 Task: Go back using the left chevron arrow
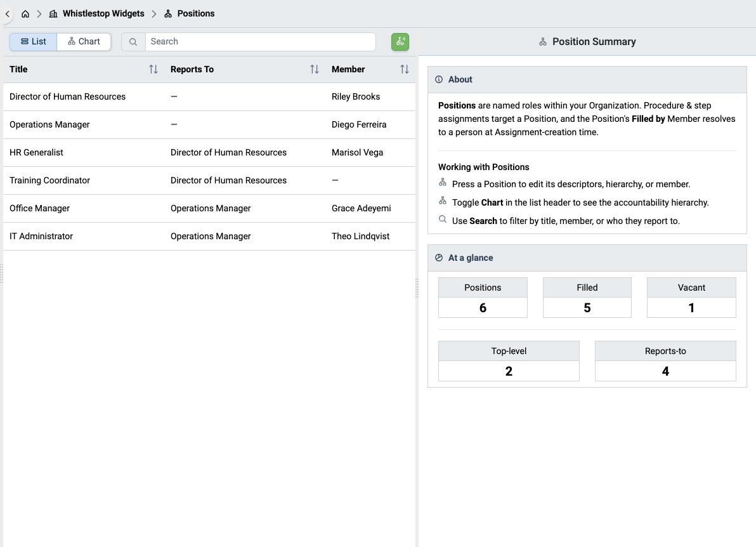[x=7, y=14]
